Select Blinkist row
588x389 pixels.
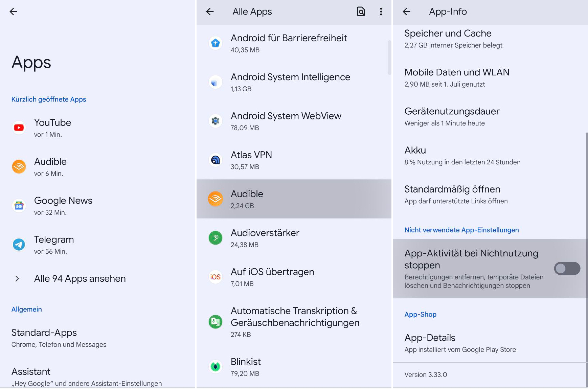[294, 367]
